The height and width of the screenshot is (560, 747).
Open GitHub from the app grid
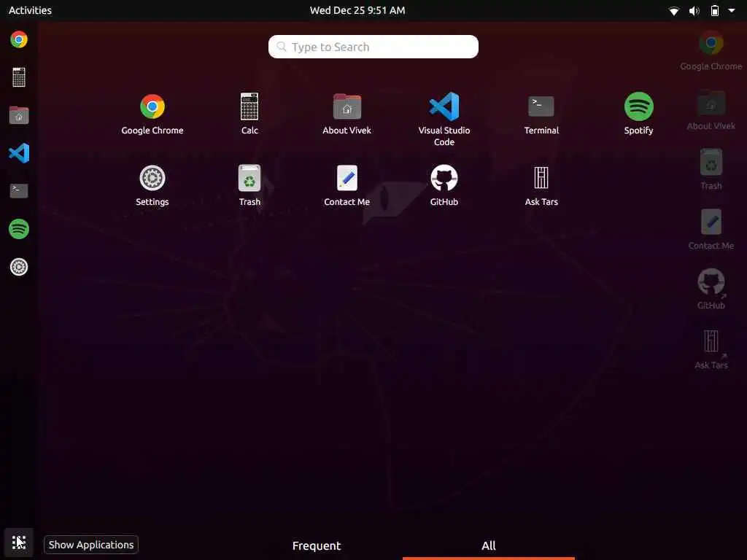tap(444, 185)
